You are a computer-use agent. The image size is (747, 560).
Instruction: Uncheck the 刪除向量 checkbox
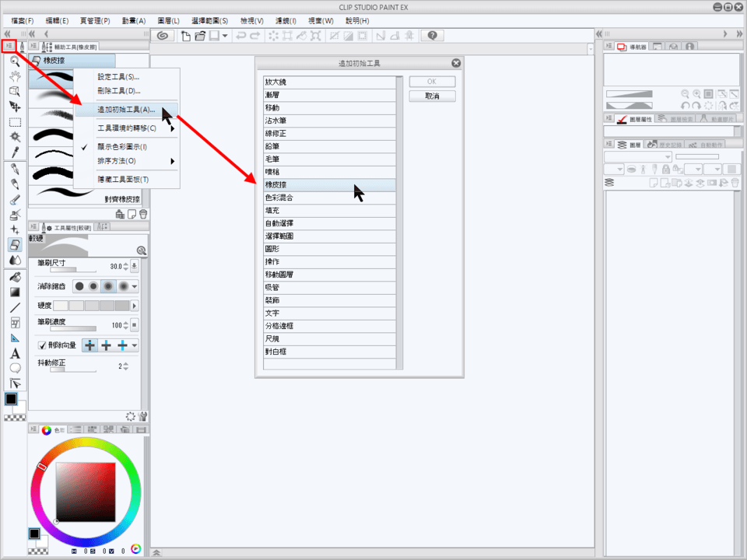click(43, 345)
